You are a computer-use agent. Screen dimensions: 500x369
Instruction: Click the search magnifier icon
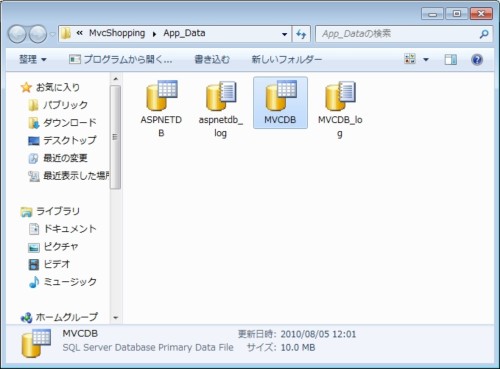tap(484, 34)
